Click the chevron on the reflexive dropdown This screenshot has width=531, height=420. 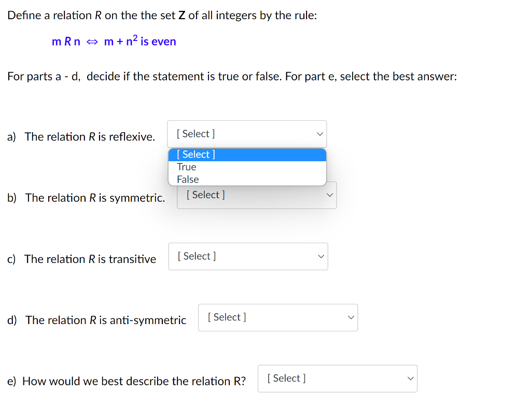[320, 133]
